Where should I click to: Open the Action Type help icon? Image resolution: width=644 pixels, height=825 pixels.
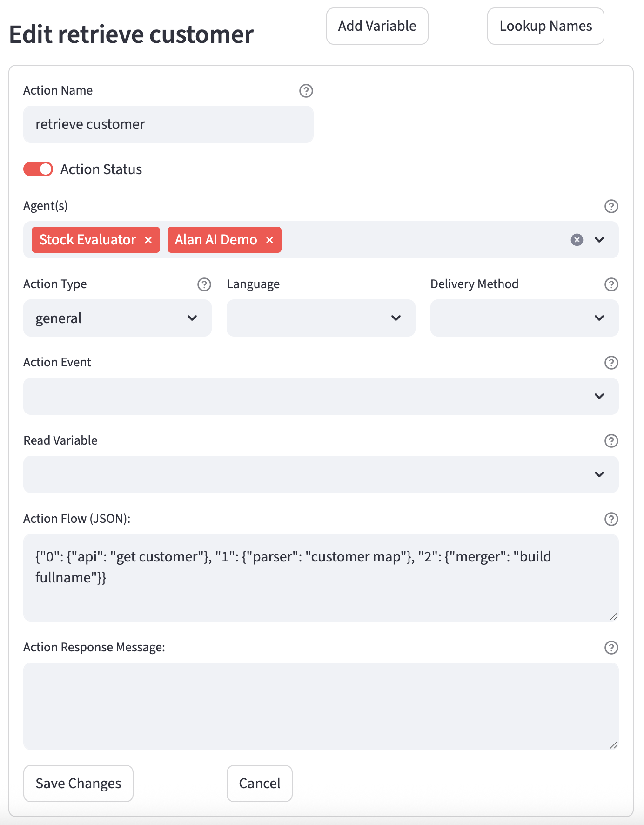204,284
